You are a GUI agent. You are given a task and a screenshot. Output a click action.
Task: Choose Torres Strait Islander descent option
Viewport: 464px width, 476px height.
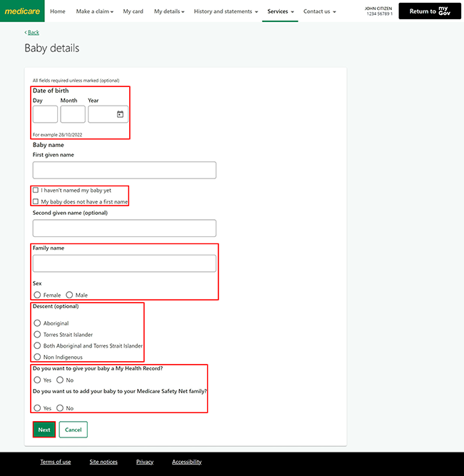(37, 334)
